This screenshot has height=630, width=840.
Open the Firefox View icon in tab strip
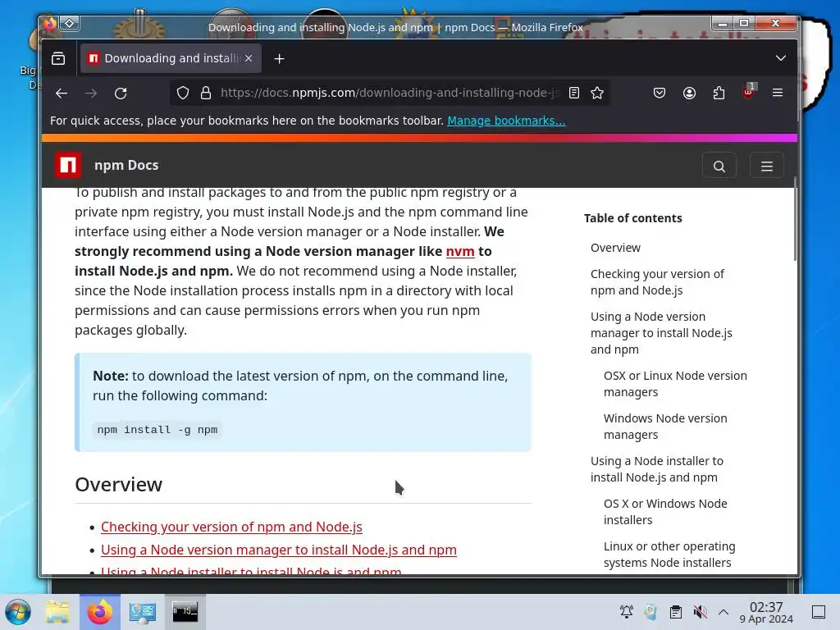[58, 58]
